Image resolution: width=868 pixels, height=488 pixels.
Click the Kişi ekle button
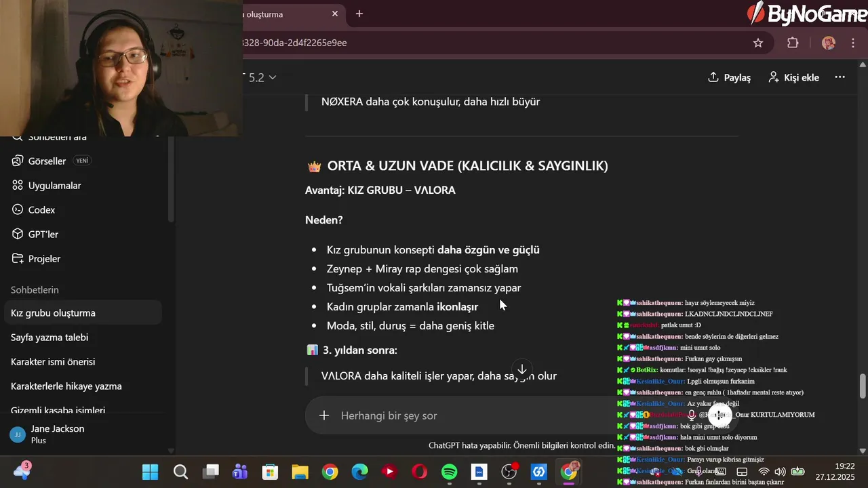coord(793,77)
